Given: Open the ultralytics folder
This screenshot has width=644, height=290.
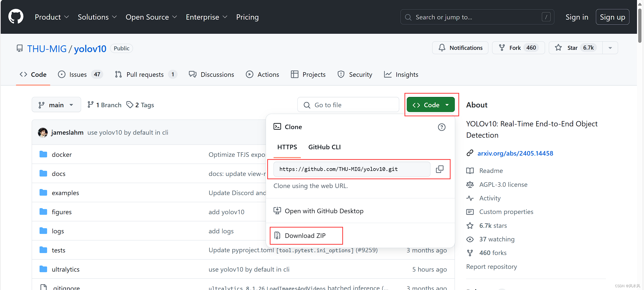Looking at the screenshot, I should tap(65, 269).
